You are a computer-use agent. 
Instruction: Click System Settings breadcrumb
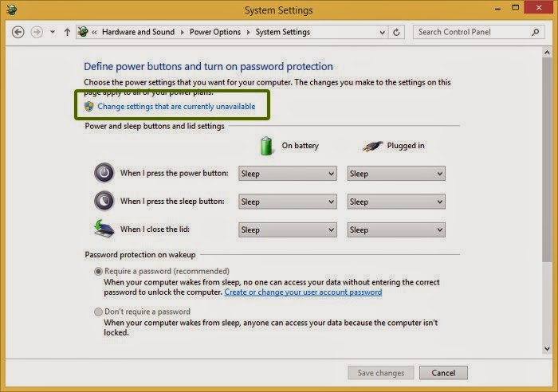click(282, 32)
